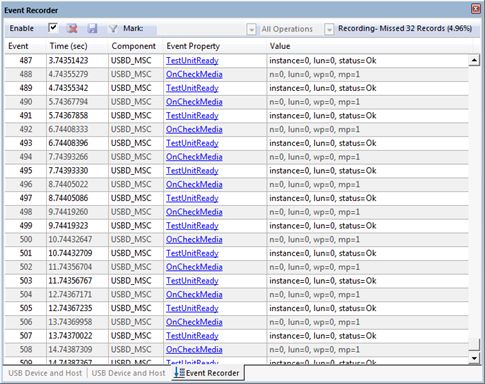
Task: Open TestUnitReady link in event 501
Action: tap(192, 253)
